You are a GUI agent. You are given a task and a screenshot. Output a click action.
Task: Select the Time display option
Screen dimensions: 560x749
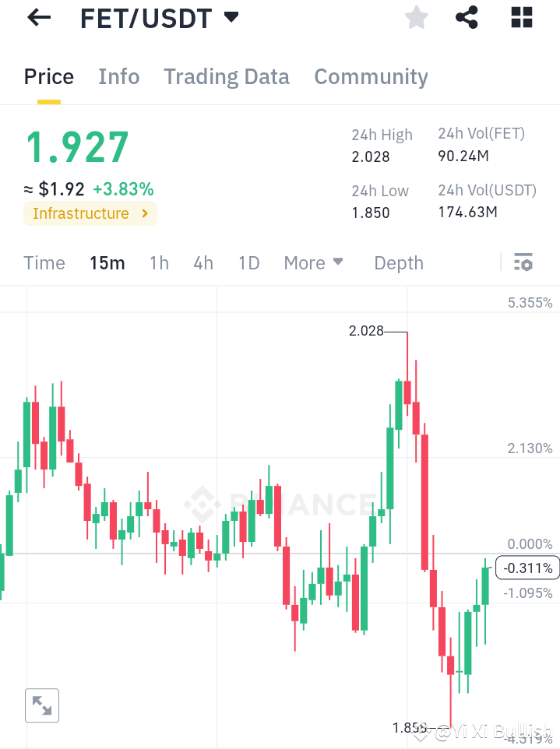[44, 263]
